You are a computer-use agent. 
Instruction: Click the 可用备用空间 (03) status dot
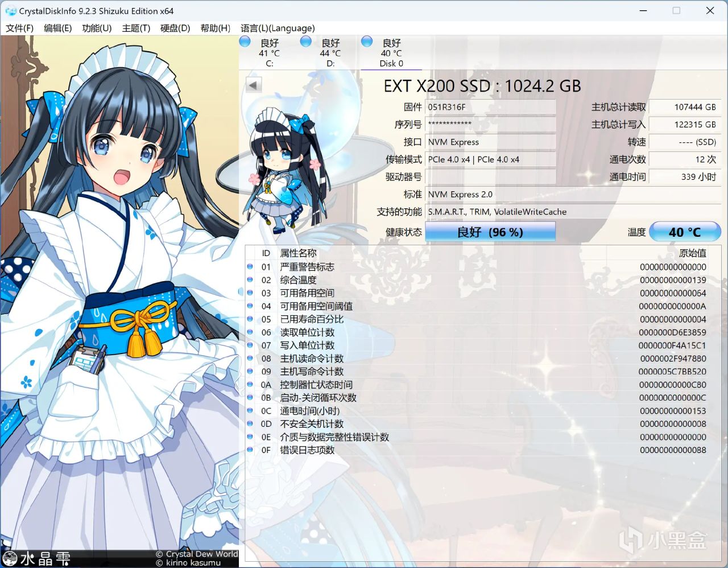(x=250, y=293)
